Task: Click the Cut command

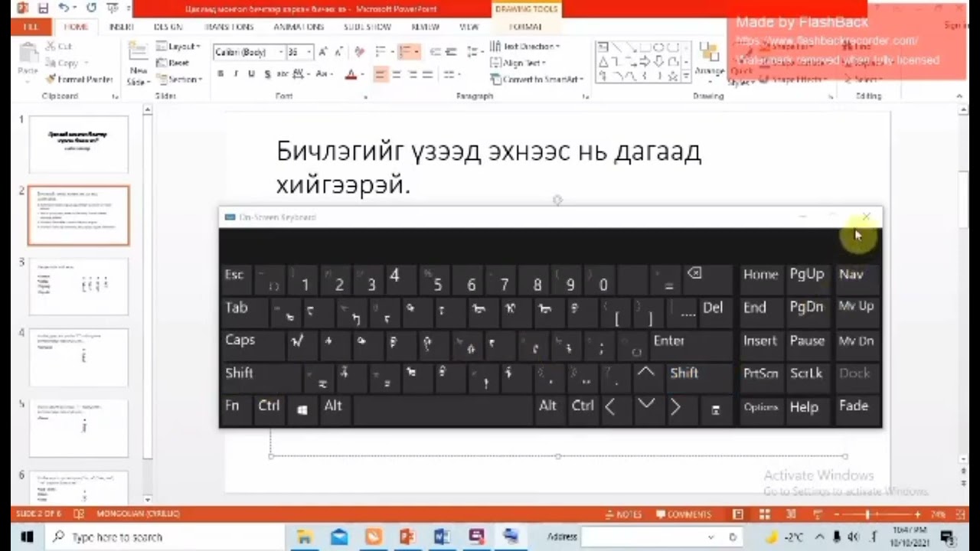Action: tap(59, 47)
